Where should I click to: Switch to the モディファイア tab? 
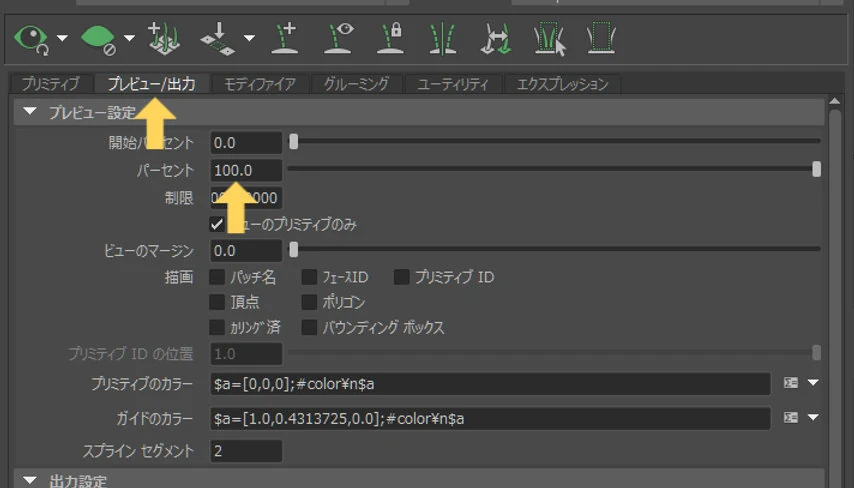click(x=260, y=84)
